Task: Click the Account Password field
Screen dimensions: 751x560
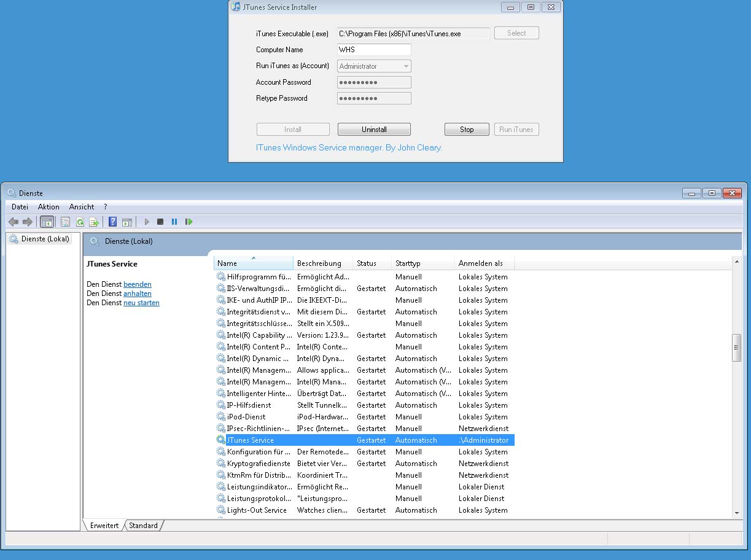Action: click(x=374, y=82)
